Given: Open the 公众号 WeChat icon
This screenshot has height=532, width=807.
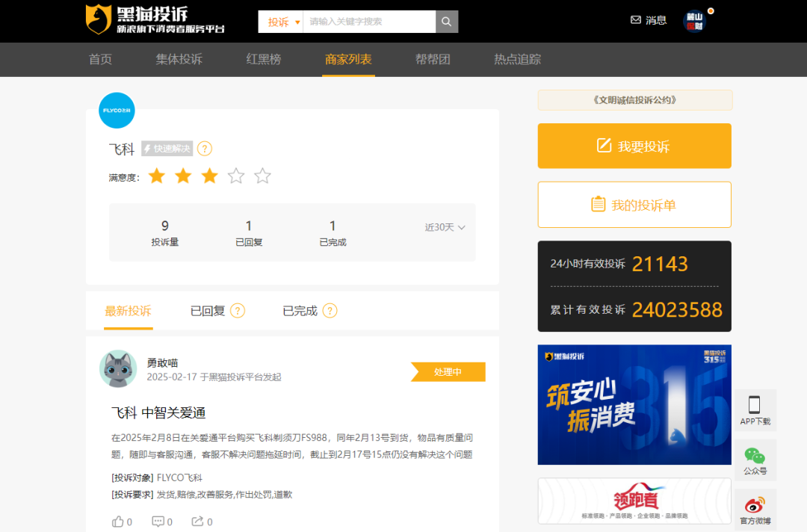Looking at the screenshot, I should point(755,460).
